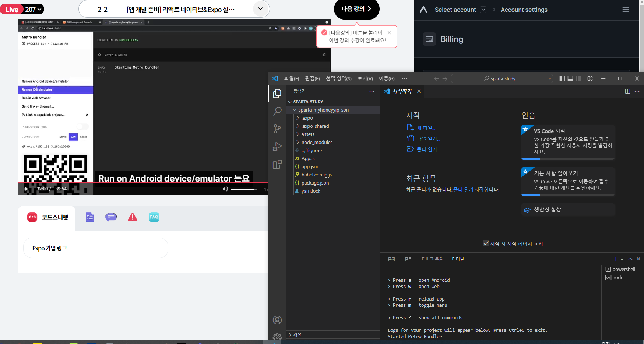Open the Account settings breadcrumb
The height and width of the screenshot is (344, 644).
coord(524,10)
